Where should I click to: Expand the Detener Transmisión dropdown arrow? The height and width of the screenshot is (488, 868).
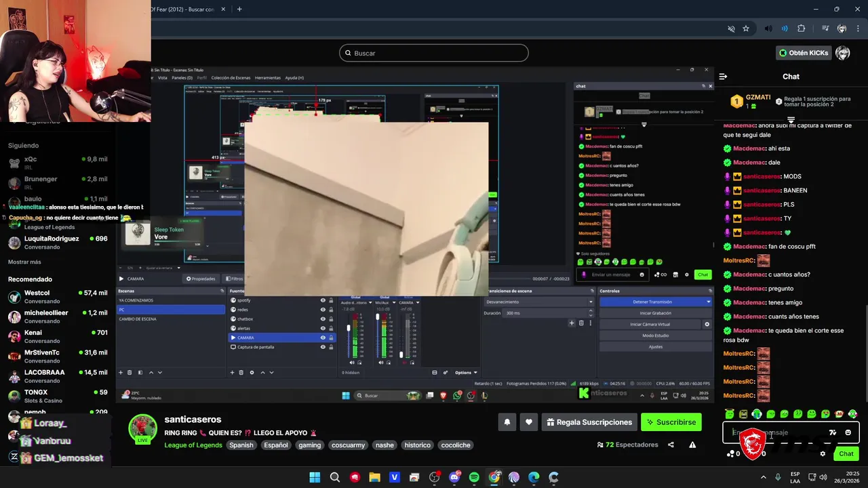pos(709,302)
